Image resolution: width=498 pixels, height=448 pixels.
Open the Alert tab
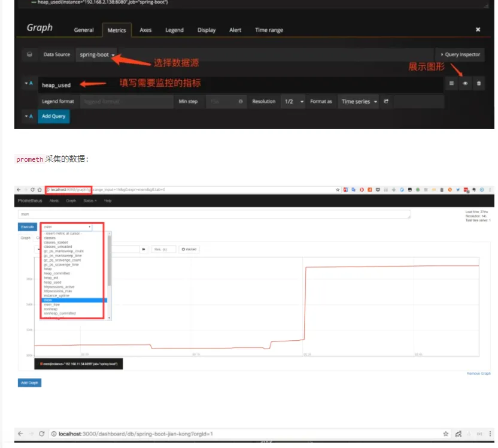point(235,30)
